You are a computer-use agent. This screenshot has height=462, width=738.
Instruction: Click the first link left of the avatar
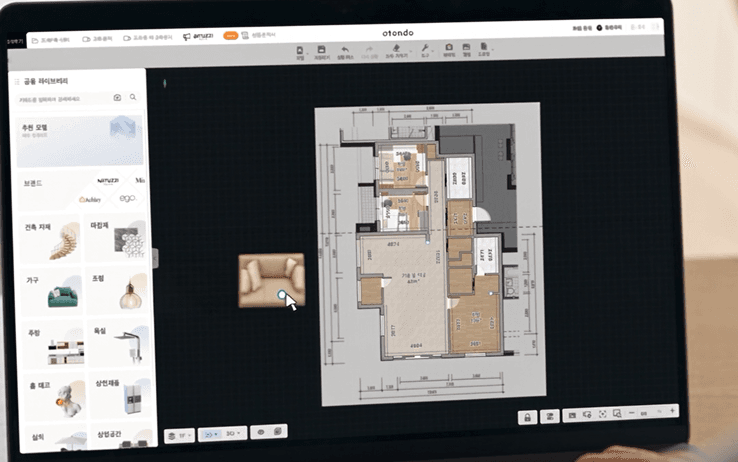(x=582, y=28)
